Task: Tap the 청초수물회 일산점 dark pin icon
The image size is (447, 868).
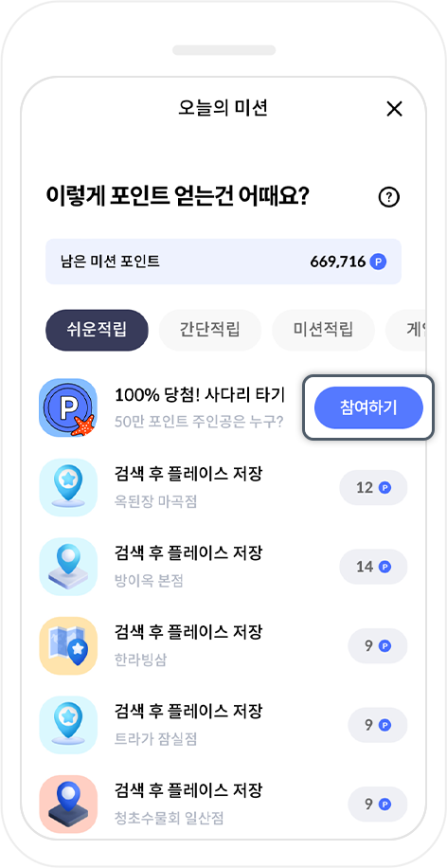Action: [x=68, y=804]
